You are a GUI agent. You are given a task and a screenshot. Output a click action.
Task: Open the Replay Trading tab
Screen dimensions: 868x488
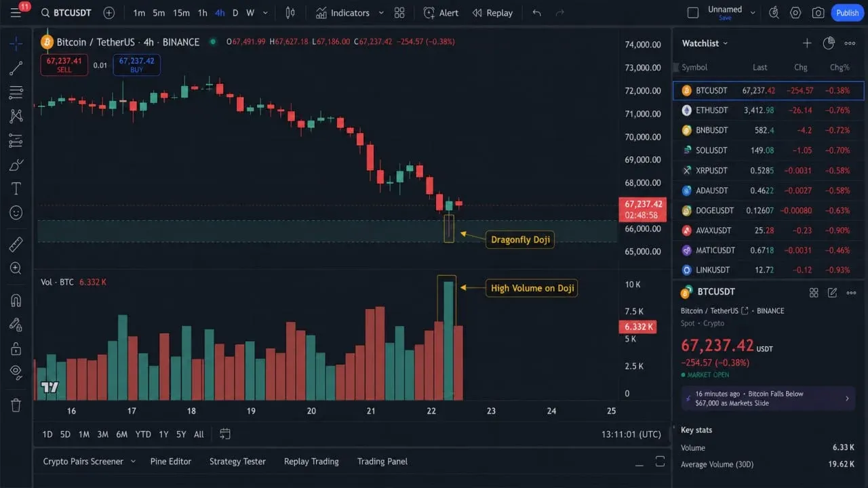311,462
